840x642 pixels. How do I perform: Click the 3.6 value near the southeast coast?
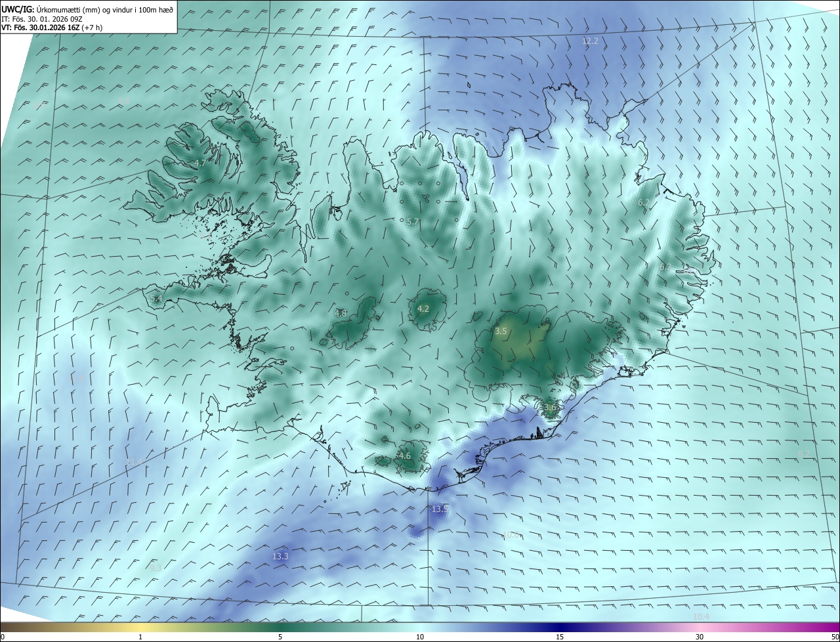click(x=551, y=408)
